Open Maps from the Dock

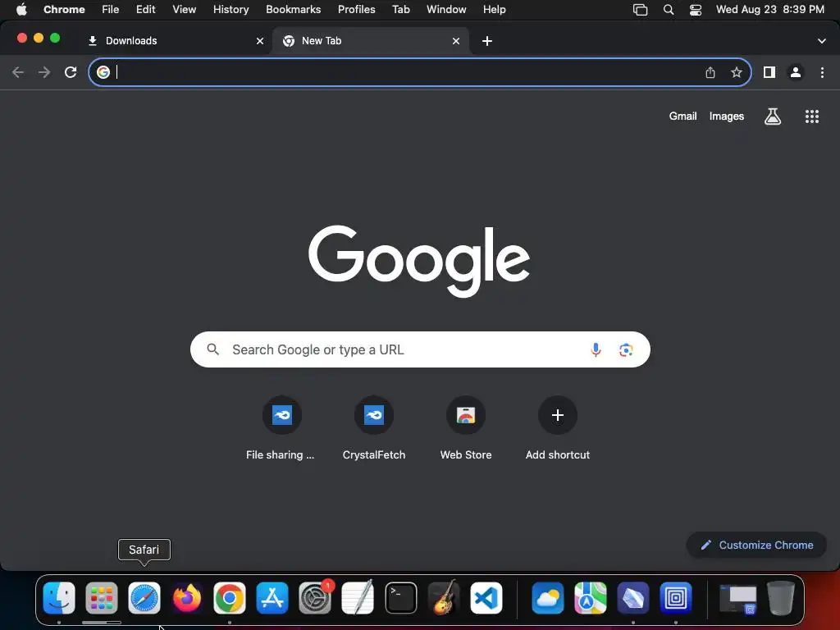coord(591,598)
